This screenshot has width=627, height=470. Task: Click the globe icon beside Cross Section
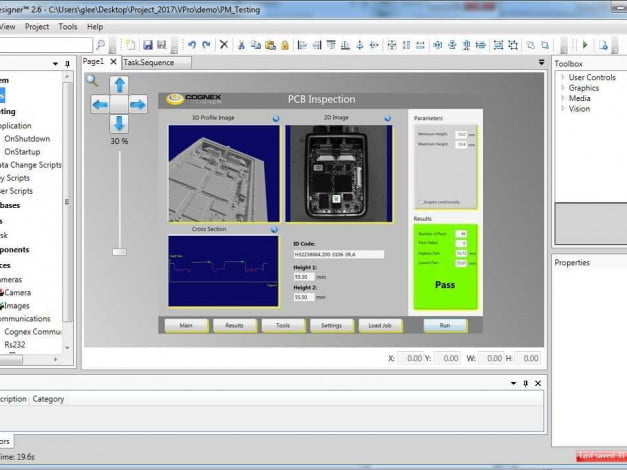(274, 230)
